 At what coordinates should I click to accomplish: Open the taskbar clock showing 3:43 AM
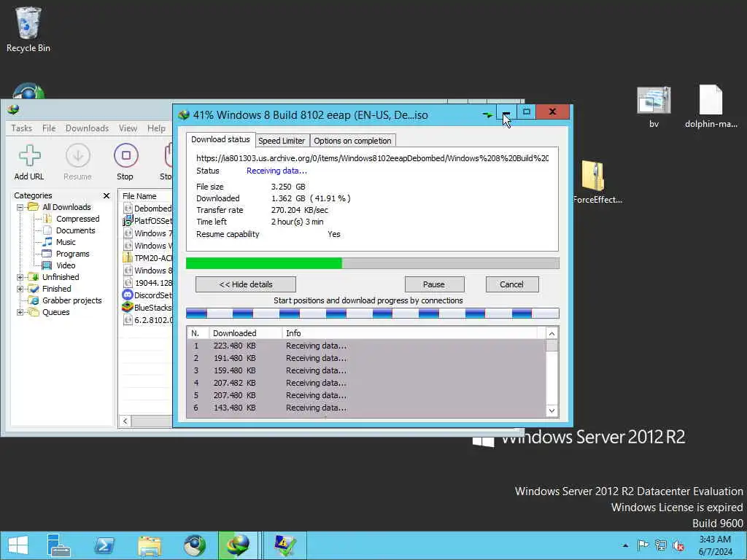(x=715, y=545)
